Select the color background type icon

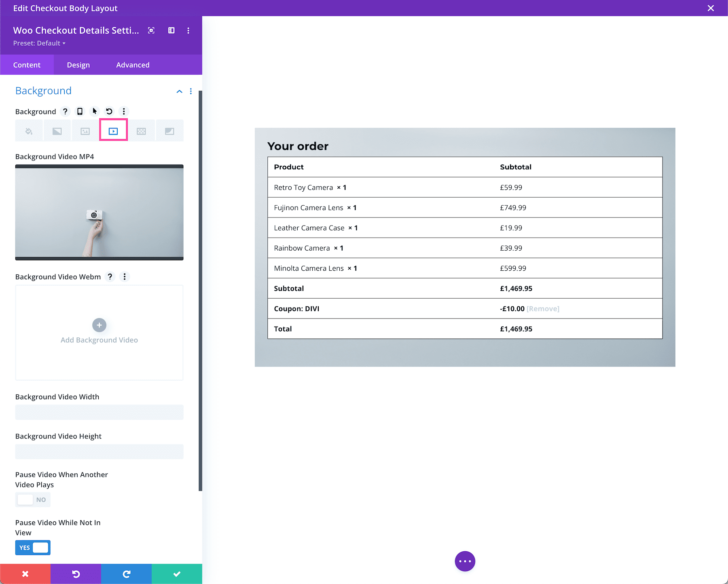point(29,130)
